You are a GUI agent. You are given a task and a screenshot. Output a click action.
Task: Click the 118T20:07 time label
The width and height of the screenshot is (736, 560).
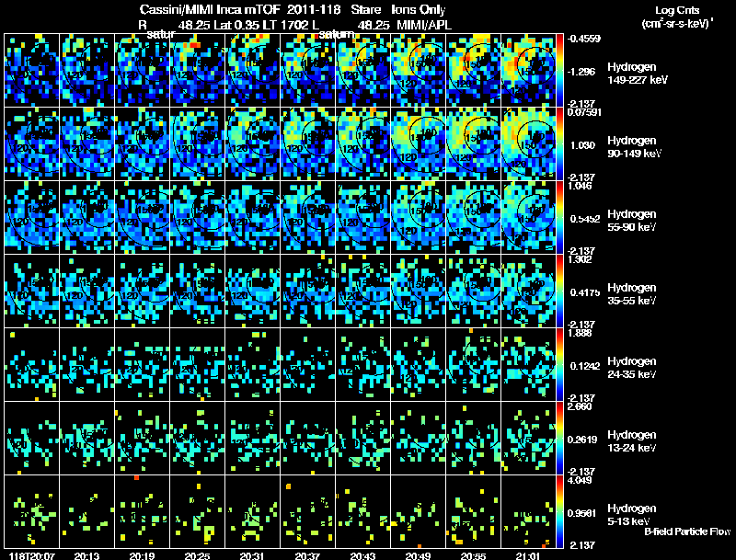click(32, 555)
